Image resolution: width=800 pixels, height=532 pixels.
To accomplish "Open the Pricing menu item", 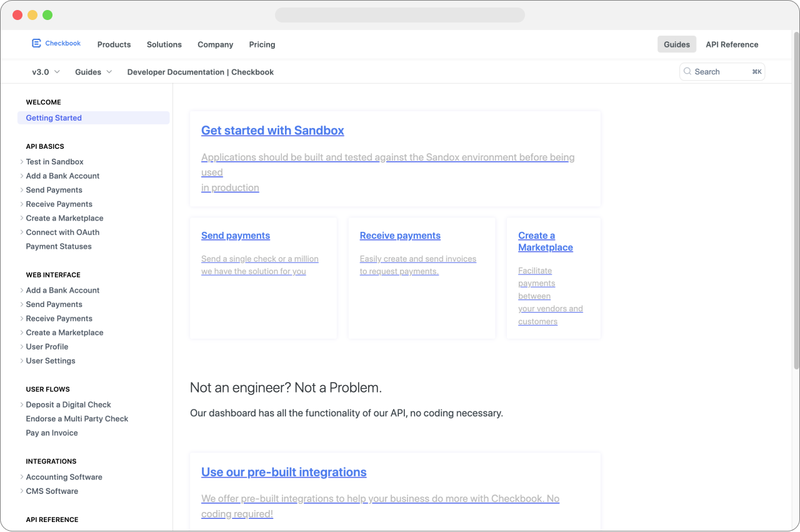I will coord(262,44).
